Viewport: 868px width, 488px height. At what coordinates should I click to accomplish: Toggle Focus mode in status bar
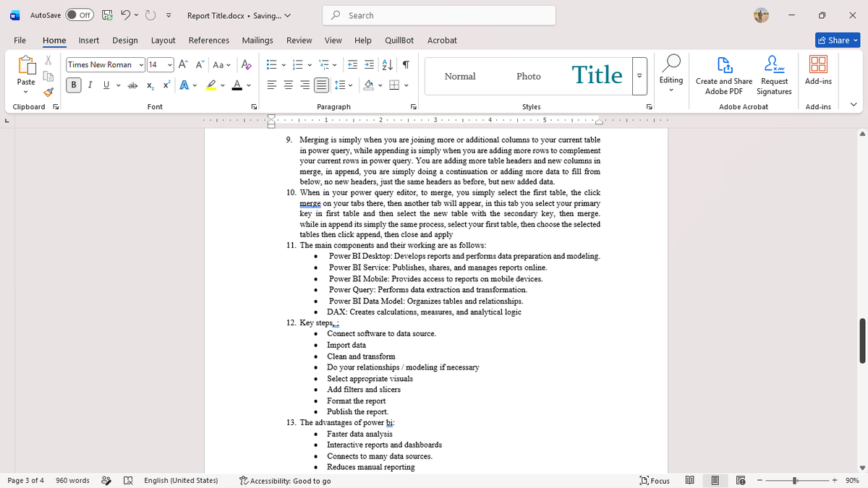pos(655,481)
